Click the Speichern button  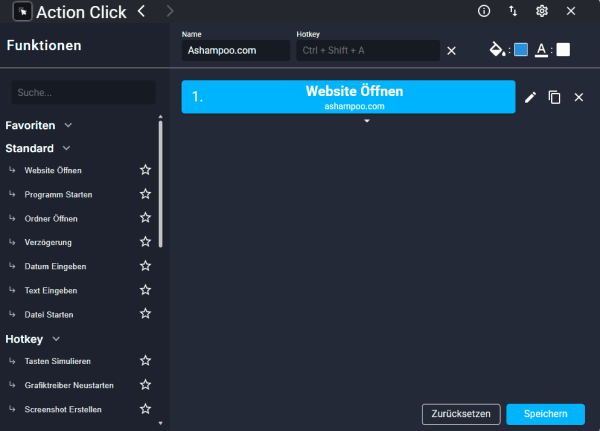545,413
